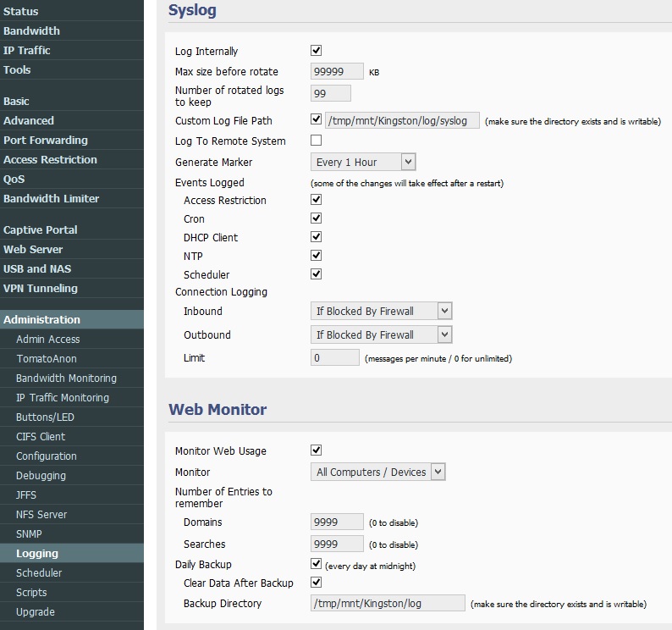Open the TomatoAnon page
This screenshot has height=630, width=672.
[x=72, y=358]
